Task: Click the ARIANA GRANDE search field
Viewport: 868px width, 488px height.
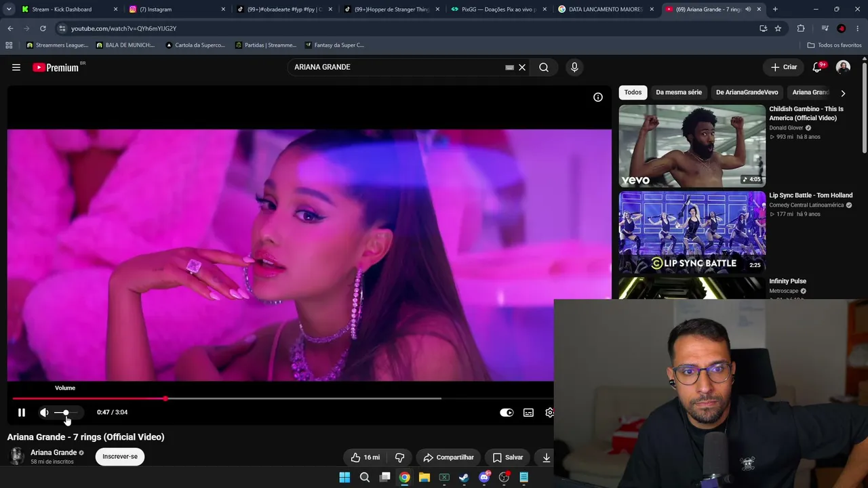Action: point(397,67)
